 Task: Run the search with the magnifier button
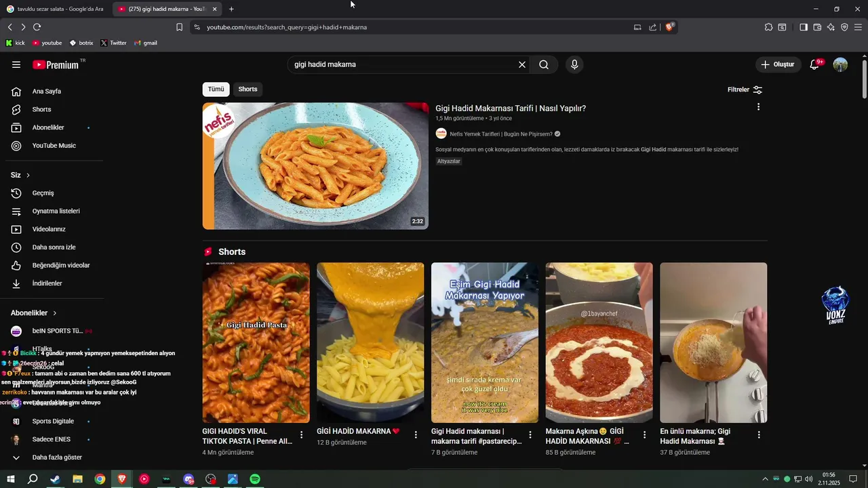click(x=544, y=64)
